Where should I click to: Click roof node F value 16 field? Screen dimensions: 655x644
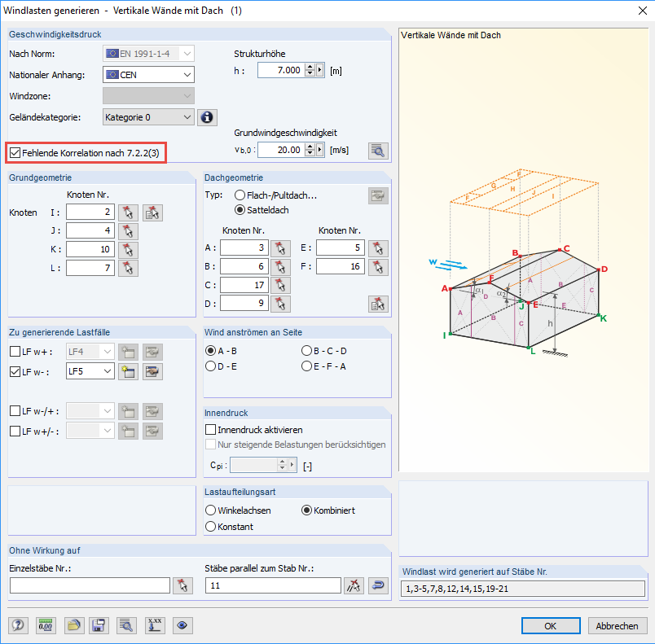tap(340, 266)
